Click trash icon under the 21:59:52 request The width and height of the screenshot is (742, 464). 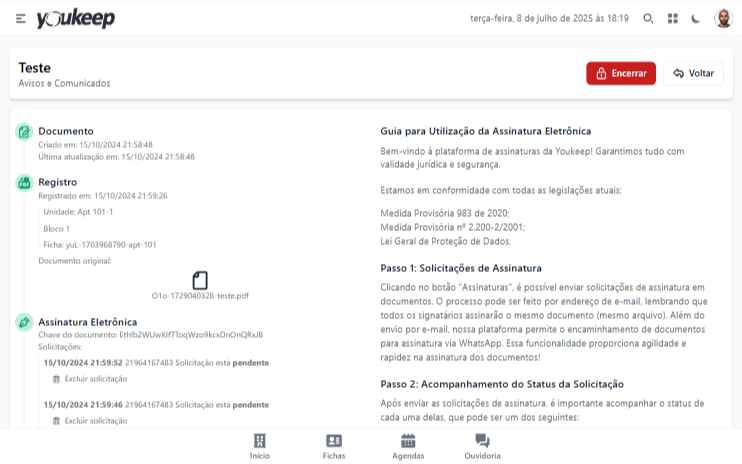click(56, 379)
